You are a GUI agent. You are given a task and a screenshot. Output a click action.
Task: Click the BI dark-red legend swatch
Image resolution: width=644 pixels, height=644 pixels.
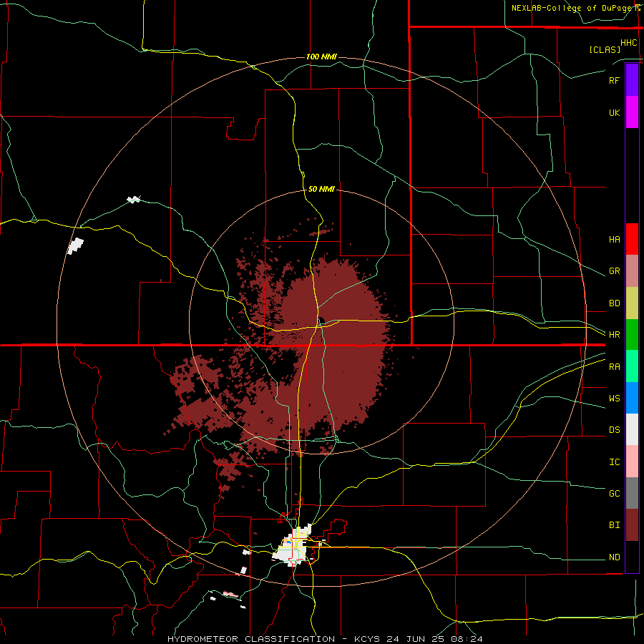click(632, 525)
